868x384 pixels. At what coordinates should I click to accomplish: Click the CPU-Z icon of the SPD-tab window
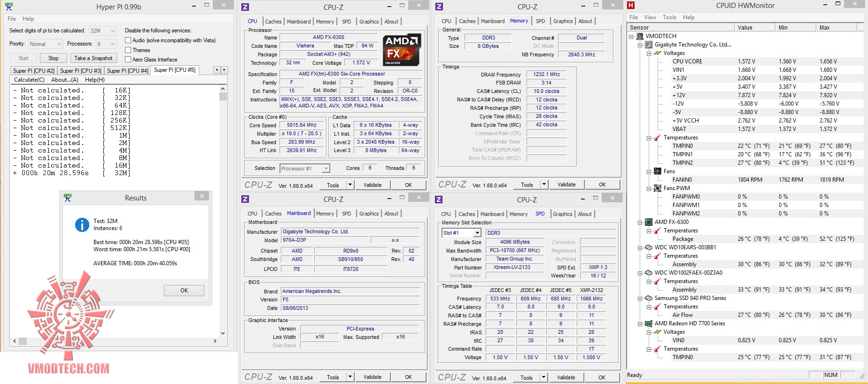point(439,200)
